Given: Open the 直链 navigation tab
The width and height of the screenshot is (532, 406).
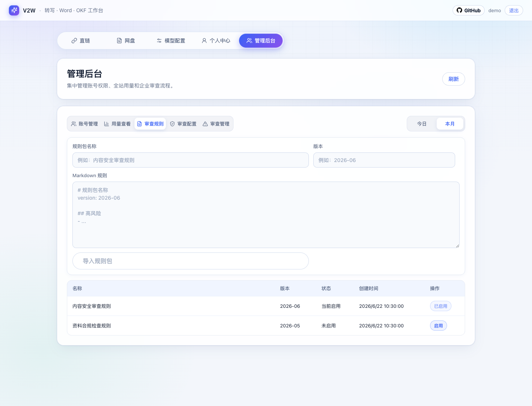Looking at the screenshot, I should [x=81, y=41].
